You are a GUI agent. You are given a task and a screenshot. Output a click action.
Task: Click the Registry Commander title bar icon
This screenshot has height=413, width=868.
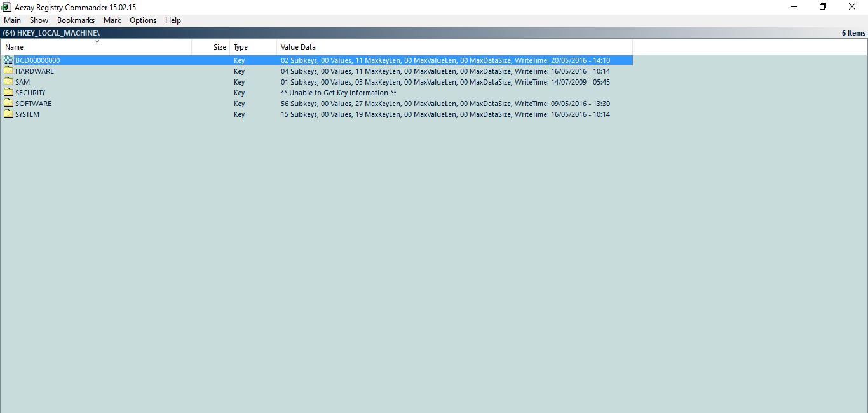(6, 6)
